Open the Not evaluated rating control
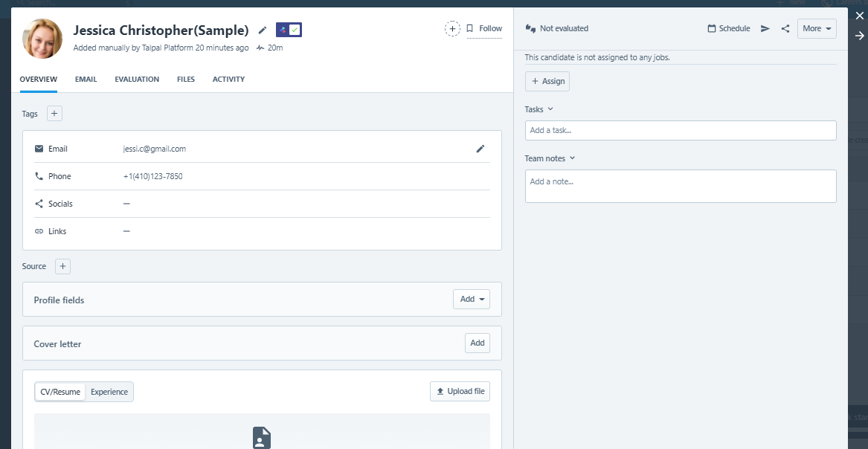Image resolution: width=868 pixels, height=449 pixels. point(557,28)
